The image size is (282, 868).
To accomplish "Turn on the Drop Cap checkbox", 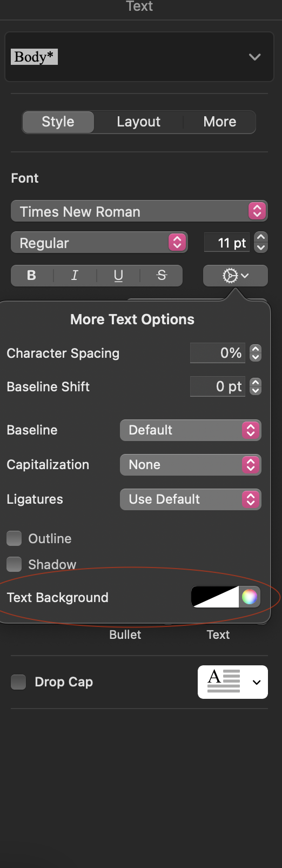I will (x=18, y=682).
